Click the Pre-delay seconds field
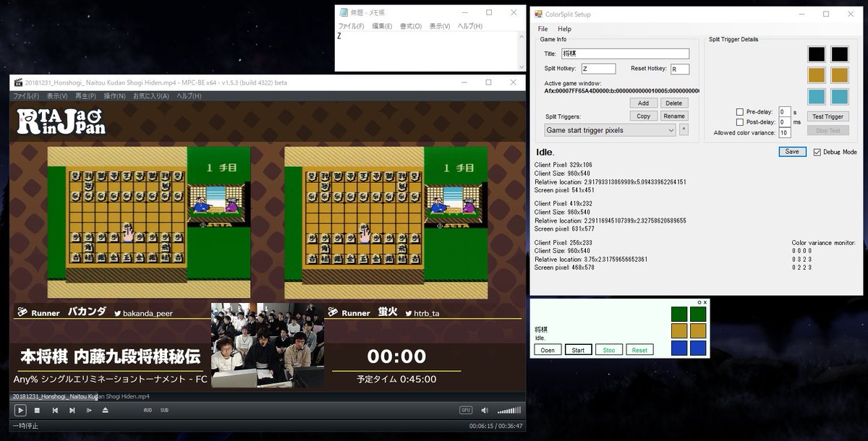This screenshot has width=868, height=441. point(785,111)
